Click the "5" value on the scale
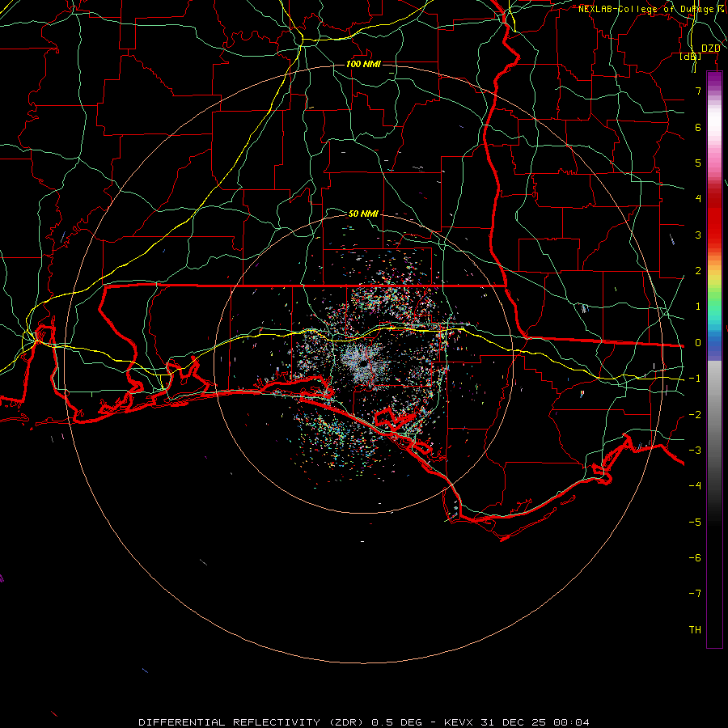 tap(698, 163)
